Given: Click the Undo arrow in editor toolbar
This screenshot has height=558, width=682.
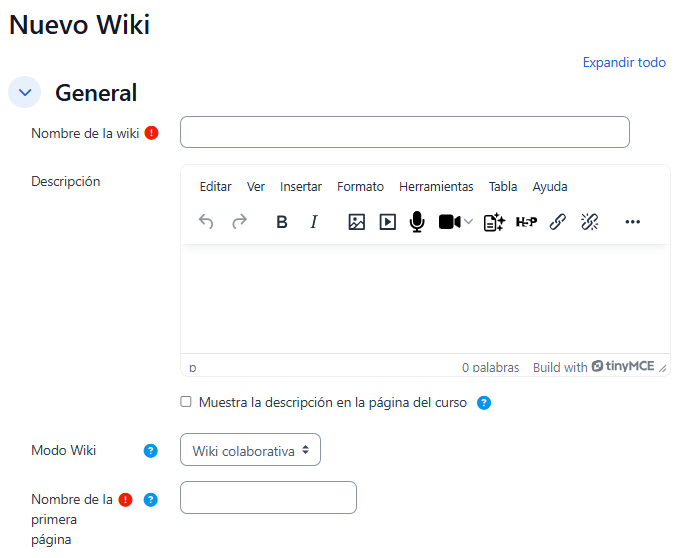Looking at the screenshot, I should [206, 222].
